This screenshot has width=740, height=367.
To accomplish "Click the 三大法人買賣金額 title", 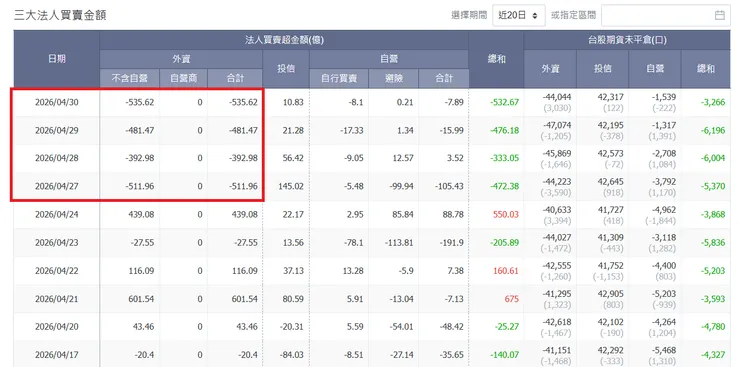I will point(60,15).
